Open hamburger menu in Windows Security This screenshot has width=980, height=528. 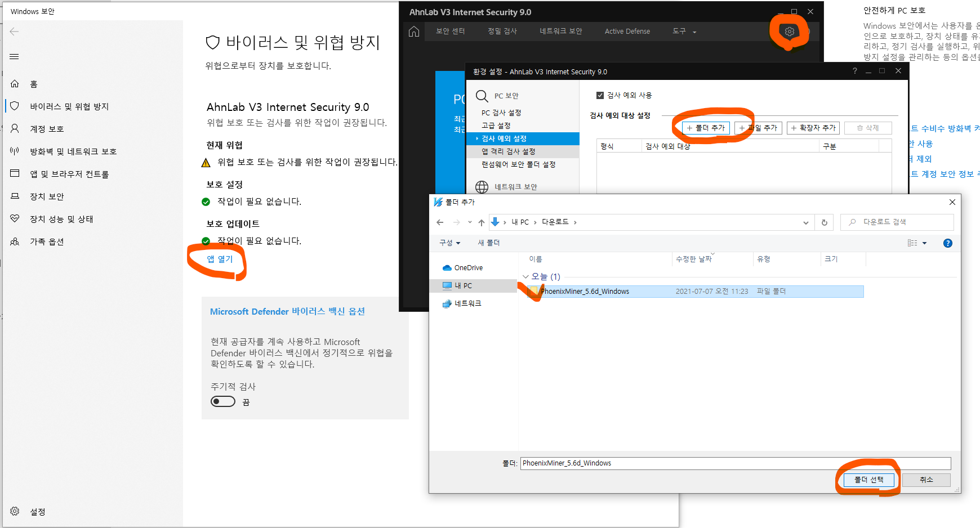click(14, 56)
